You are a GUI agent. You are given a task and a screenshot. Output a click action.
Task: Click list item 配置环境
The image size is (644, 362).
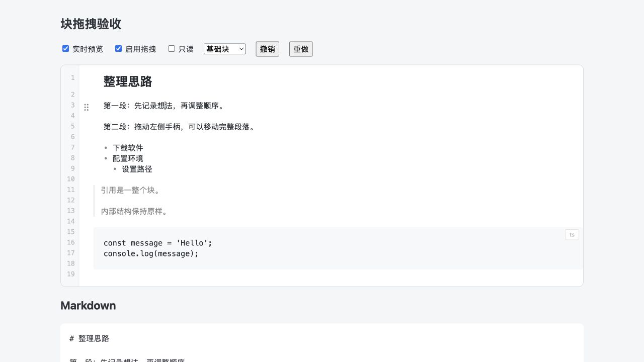128,158
